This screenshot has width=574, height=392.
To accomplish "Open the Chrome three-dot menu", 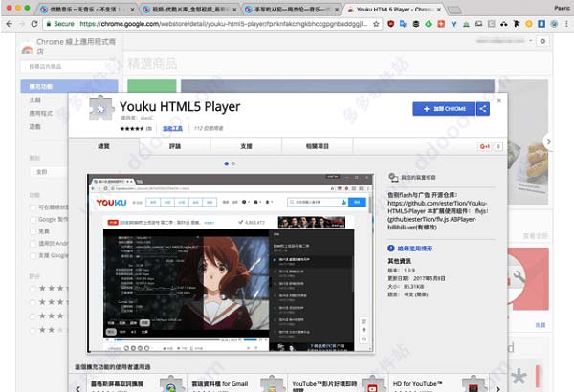I will (x=566, y=24).
